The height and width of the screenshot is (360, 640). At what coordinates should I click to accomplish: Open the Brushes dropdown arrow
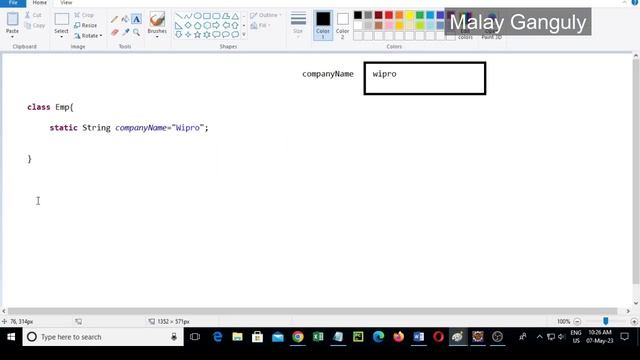[157, 37]
